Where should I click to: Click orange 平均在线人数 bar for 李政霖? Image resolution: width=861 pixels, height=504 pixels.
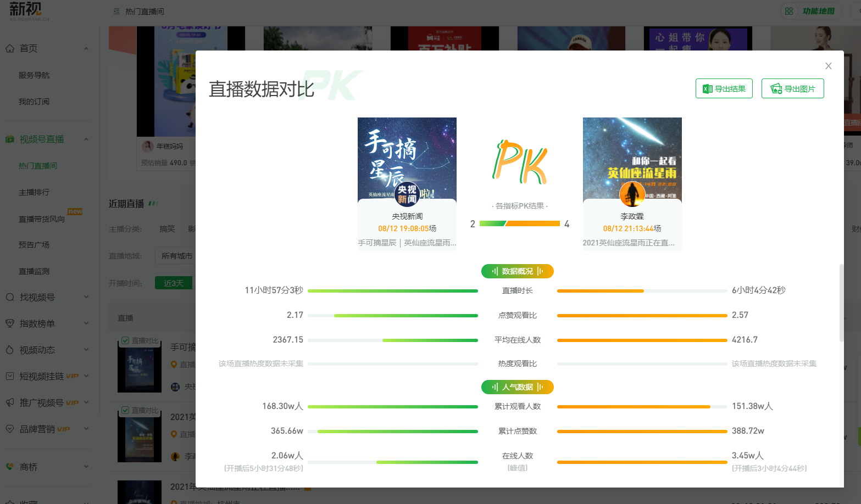point(642,340)
